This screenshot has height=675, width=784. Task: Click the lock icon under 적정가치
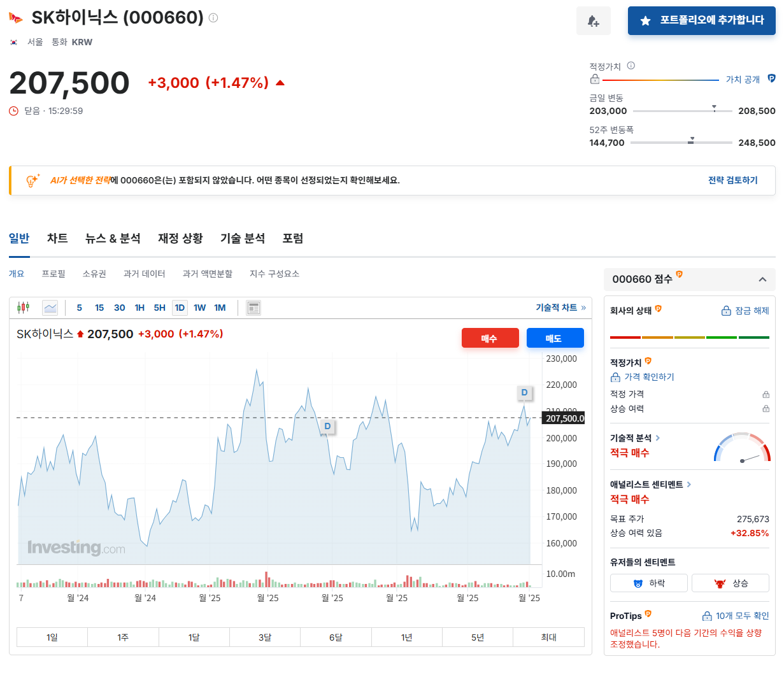[594, 79]
